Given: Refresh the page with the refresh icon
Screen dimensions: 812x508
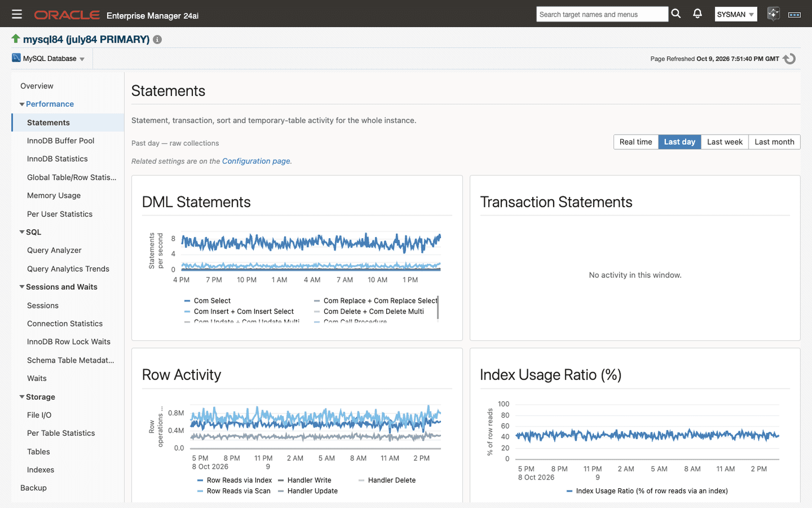Looking at the screenshot, I should (x=789, y=59).
